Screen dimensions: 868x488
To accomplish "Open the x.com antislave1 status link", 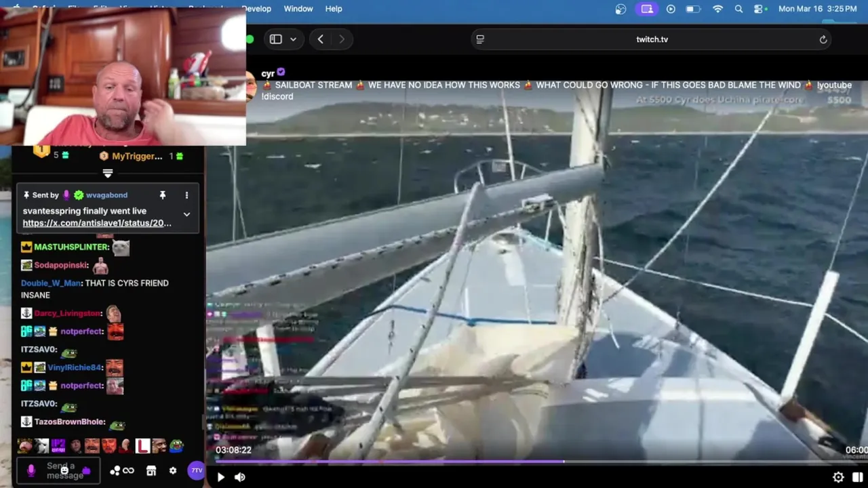I will click(x=97, y=223).
